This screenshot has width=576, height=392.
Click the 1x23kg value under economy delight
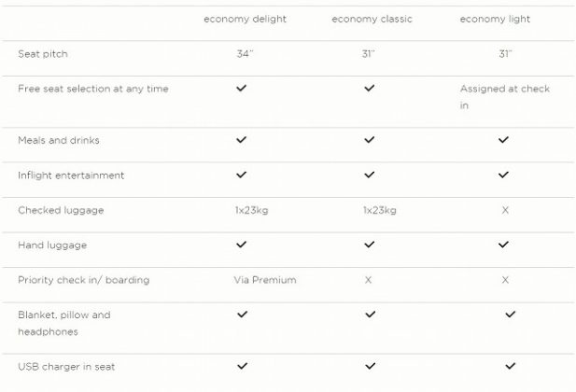(x=251, y=210)
